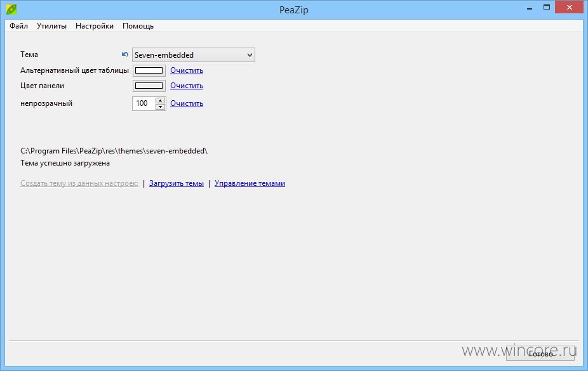Screen dimensions: 588x371
Task: Click the reset theme arrow icon
Action: tap(125, 55)
